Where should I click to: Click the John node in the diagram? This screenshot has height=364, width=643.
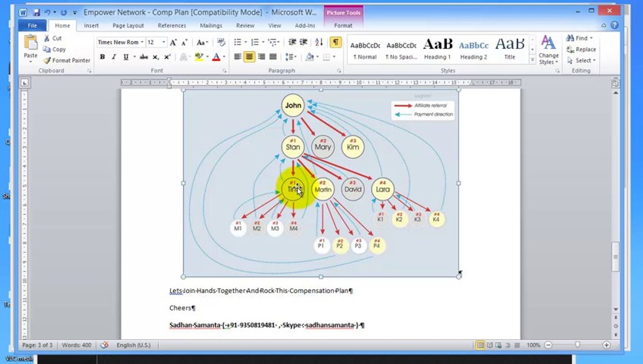click(x=293, y=106)
